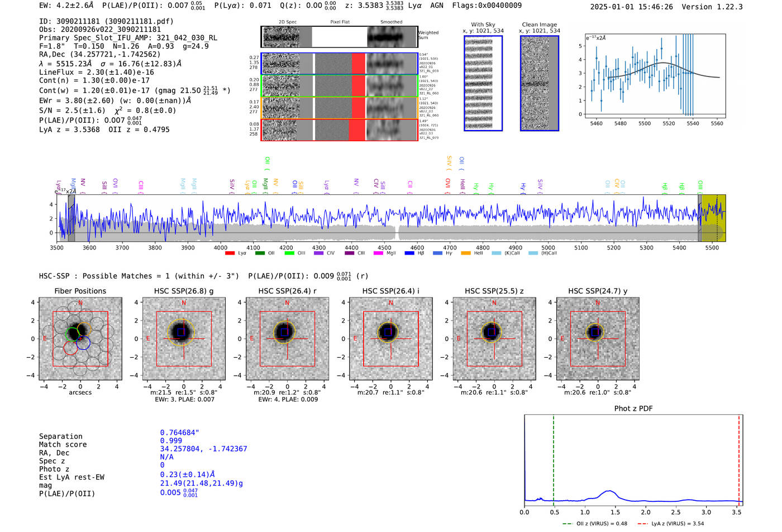Click the 'LyA z (VIRUS) = 3.54' legend entry

click(670, 524)
